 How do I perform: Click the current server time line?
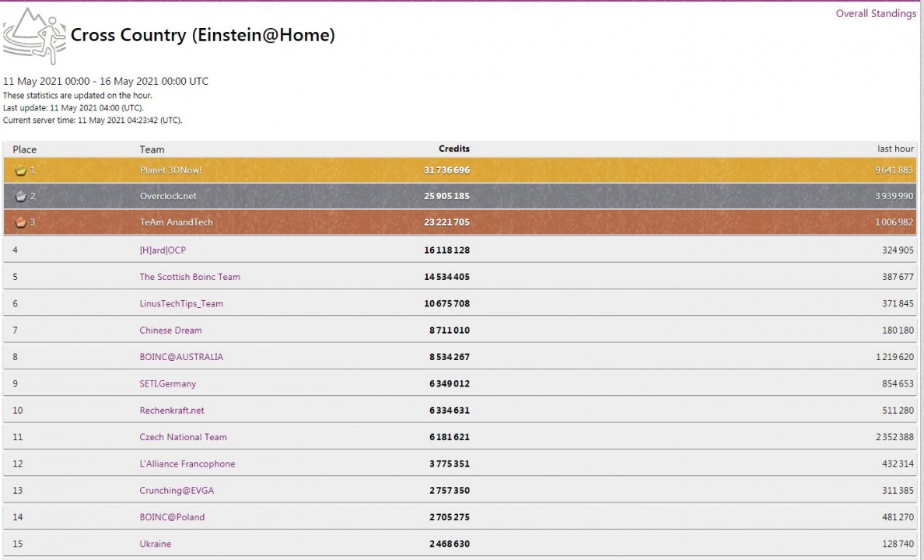click(x=93, y=121)
